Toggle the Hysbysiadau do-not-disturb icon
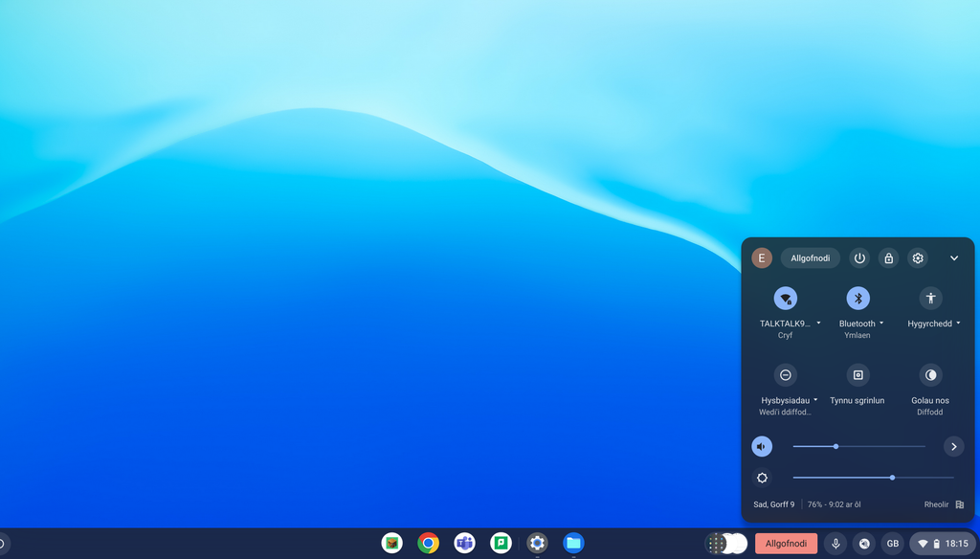The image size is (980, 559). click(x=785, y=374)
